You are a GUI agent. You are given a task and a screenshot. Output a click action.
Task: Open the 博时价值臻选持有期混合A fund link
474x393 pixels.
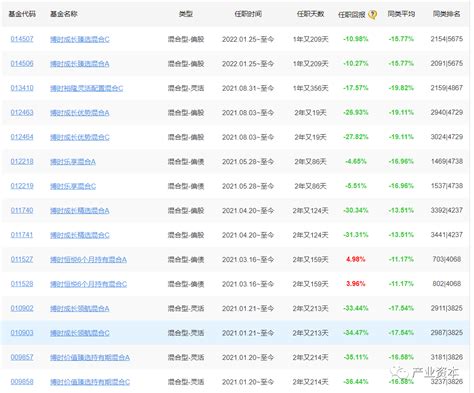click(x=90, y=357)
